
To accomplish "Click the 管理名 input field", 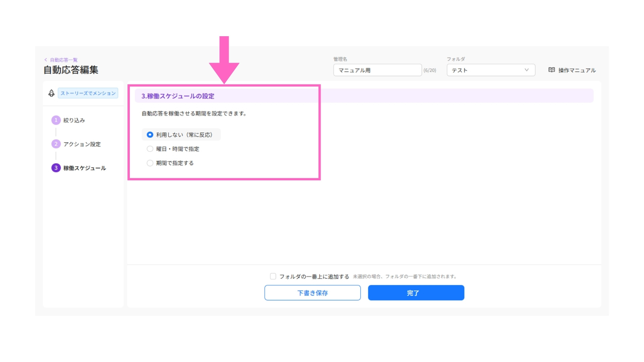I will click(x=377, y=70).
